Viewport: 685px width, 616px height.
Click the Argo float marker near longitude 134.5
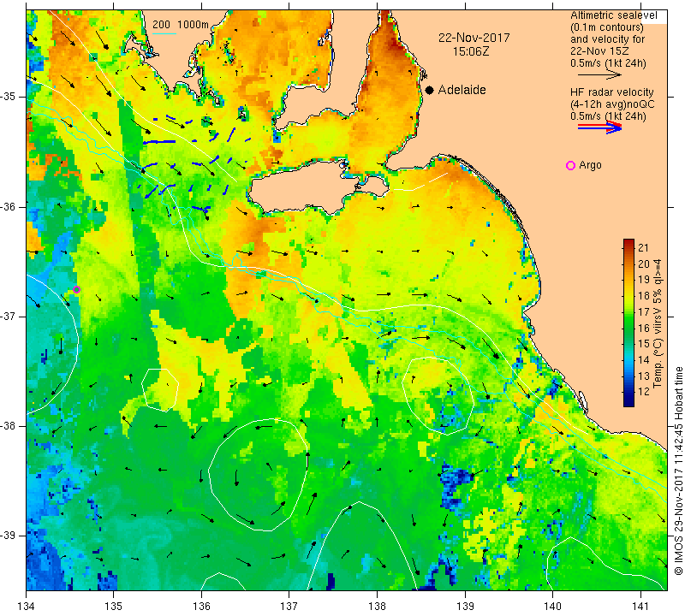[76, 289]
